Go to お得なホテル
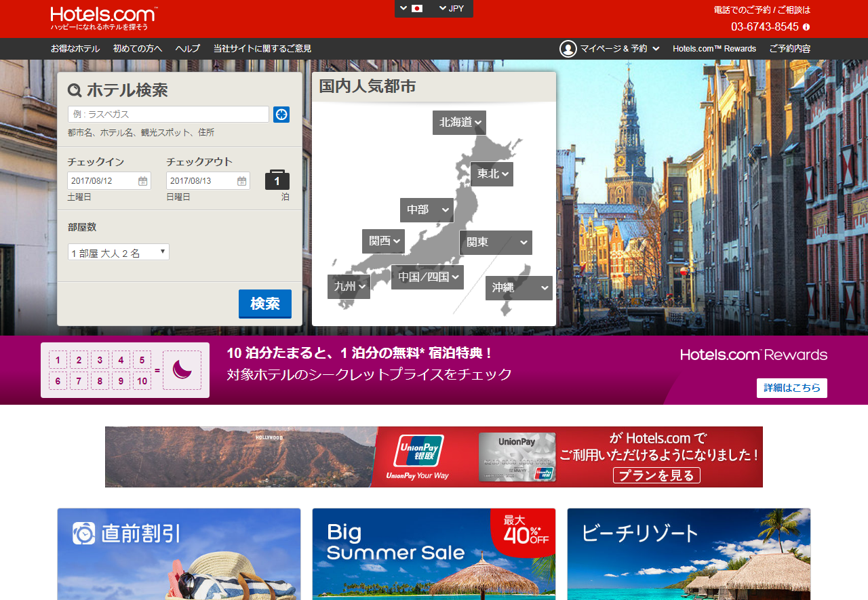The height and width of the screenshot is (600, 868). 75,49
